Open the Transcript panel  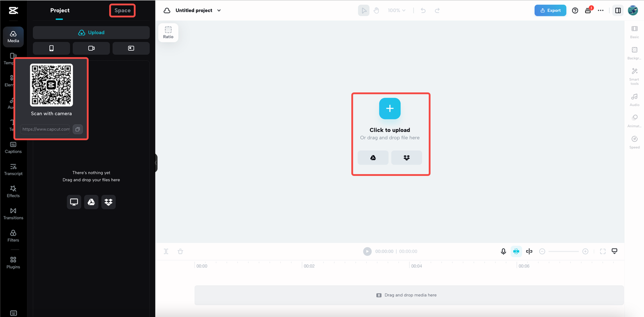13,169
